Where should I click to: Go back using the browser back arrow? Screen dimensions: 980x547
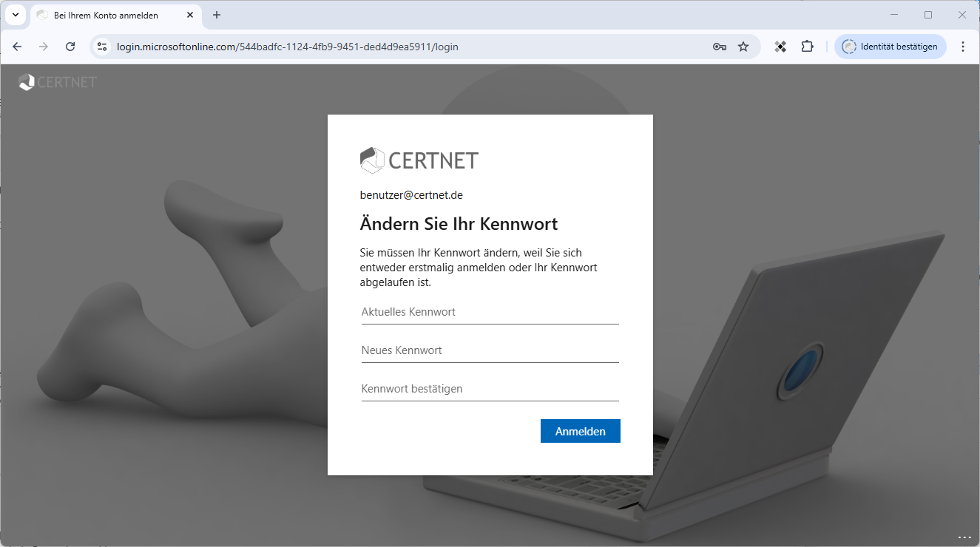point(17,47)
